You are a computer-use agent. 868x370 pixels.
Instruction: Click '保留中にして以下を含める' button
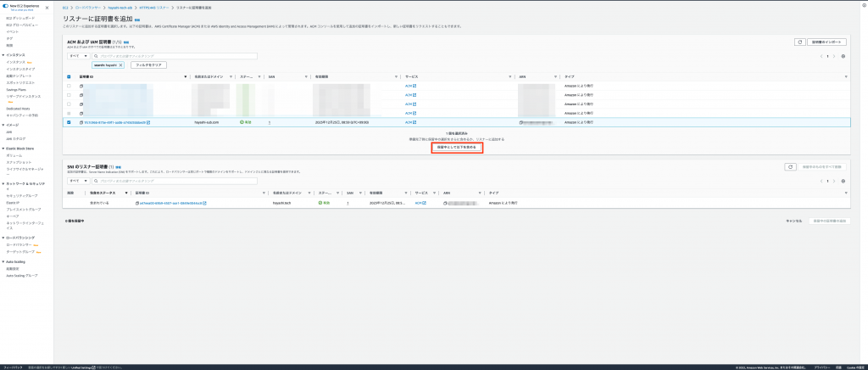tap(458, 148)
